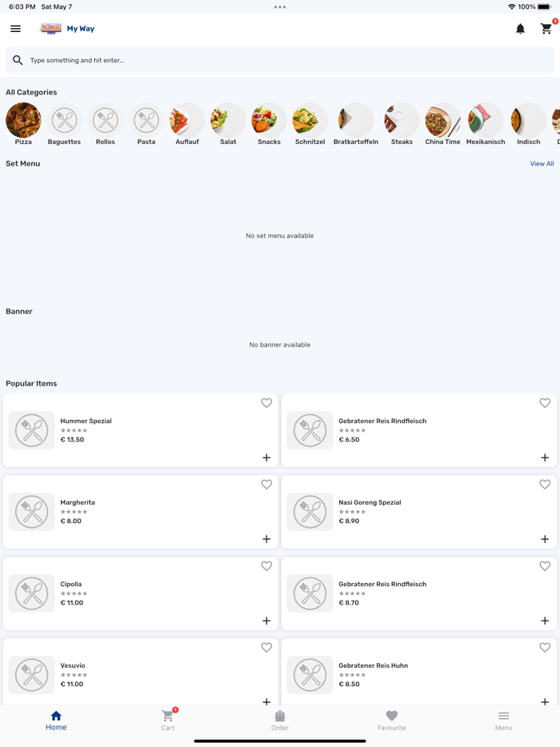The width and height of the screenshot is (560, 747).
Task: Open the Schnitzel category
Action: tap(309, 121)
